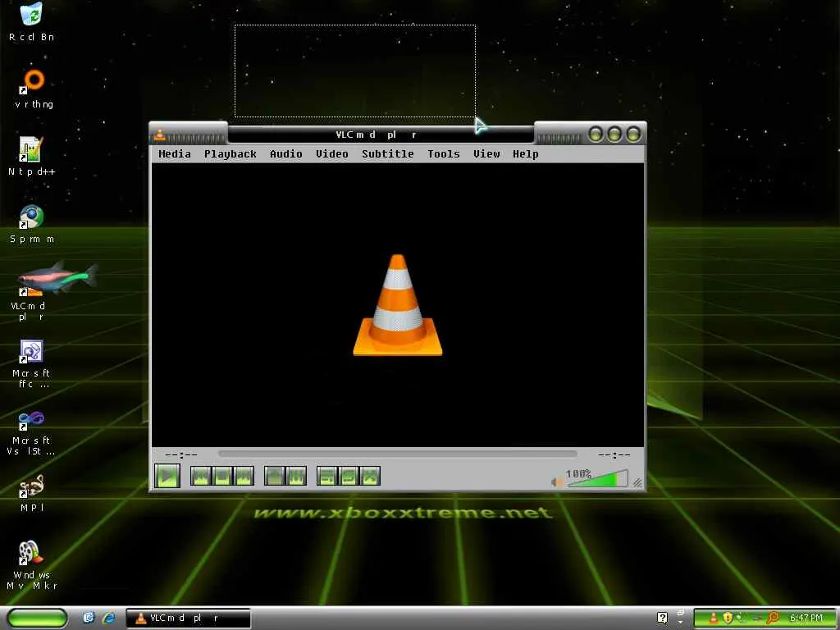Open the Audio menu
This screenshot has height=630, width=840.
(x=286, y=153)
